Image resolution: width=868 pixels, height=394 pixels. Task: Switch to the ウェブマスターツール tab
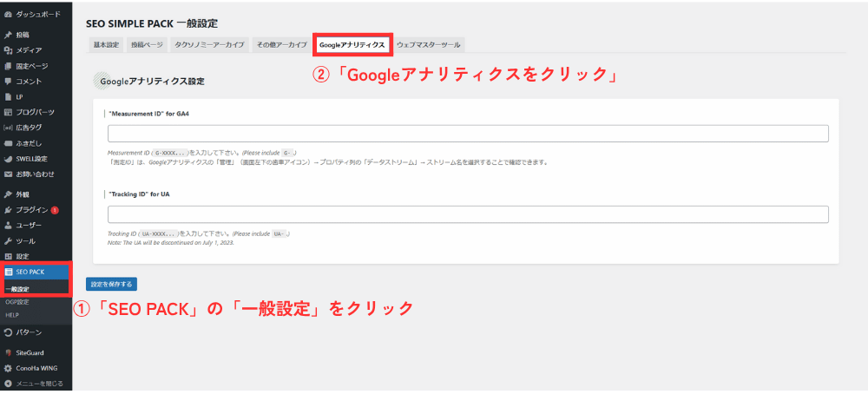429,45
